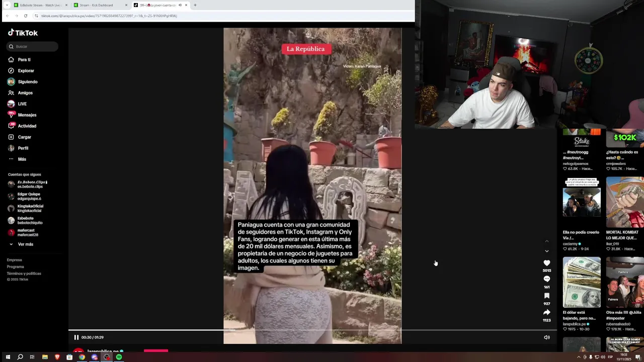This screenshot has width=644, height=362.
Task: Open the tab search dropdown arrow
Action: [7, 5]
